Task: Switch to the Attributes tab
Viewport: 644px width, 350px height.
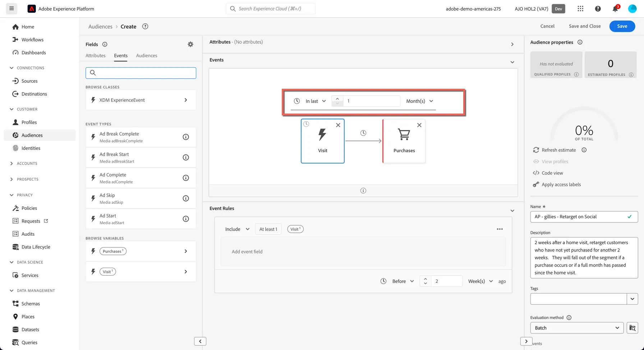Action: pyautogui.click(x=96, y=55)
